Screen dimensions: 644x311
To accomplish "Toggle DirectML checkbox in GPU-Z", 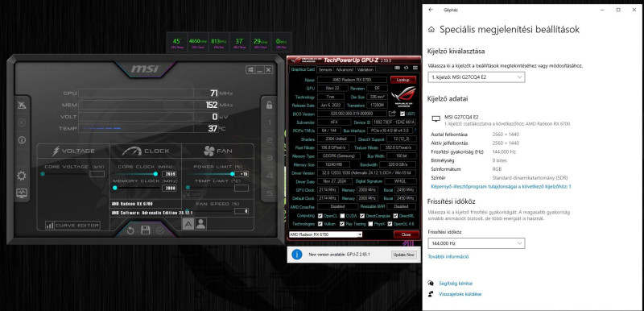I will (395, 216).
